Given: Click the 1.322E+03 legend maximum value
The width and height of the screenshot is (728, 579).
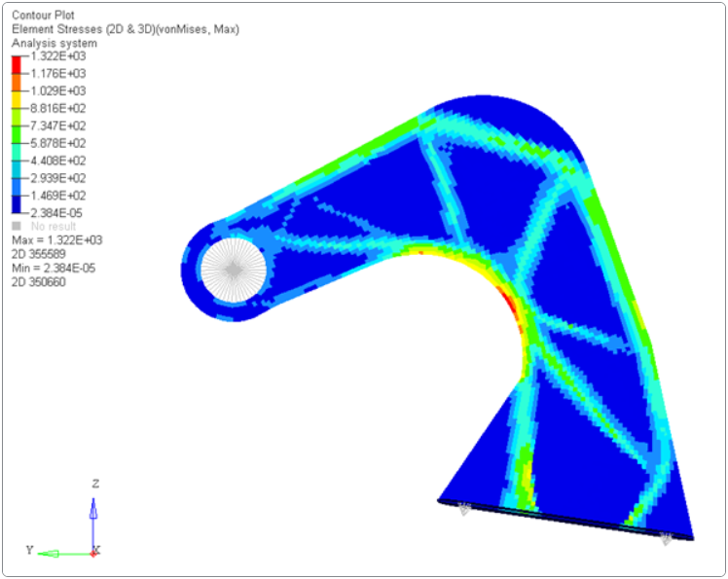Looking at the screenshot, I should tap(59, 56).
